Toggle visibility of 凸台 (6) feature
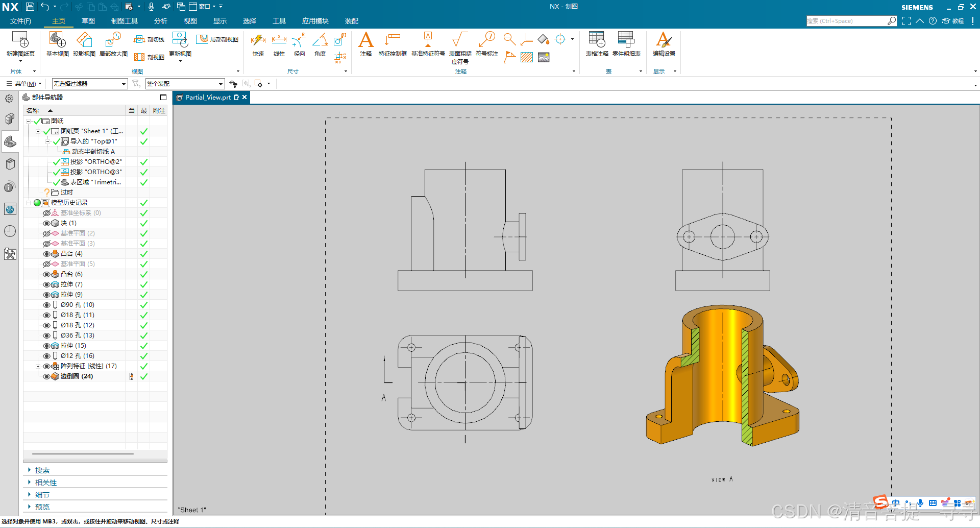980x528 pixels. click(x=46, y=274)
